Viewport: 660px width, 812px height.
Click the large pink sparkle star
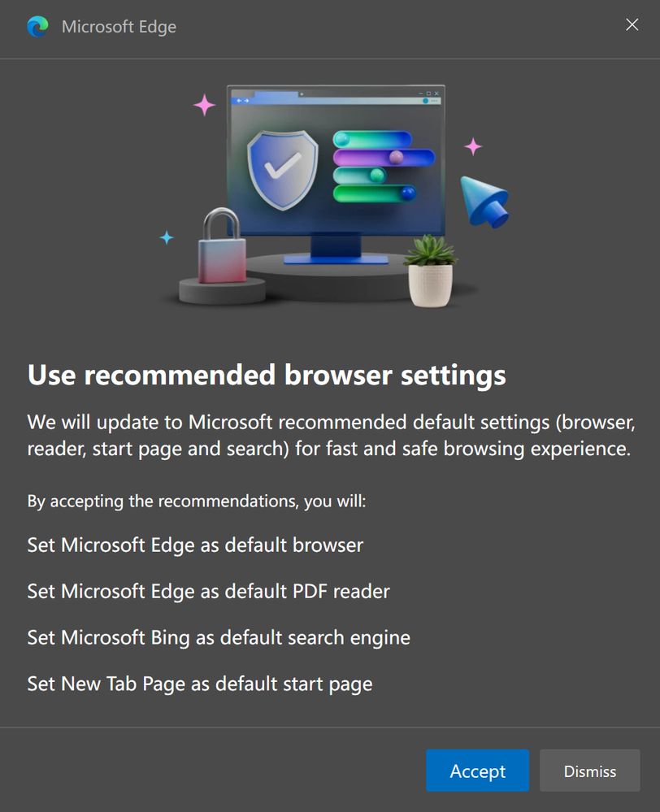point(205,105)
